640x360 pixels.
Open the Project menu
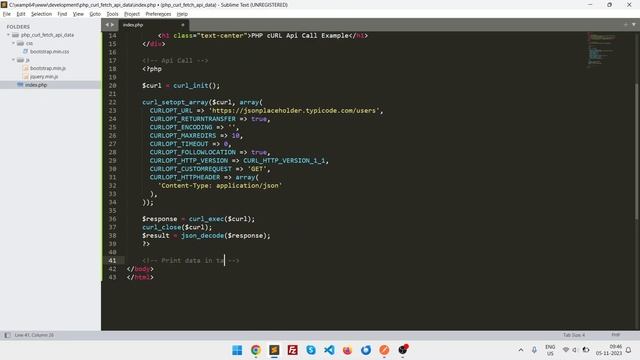(132, 14)
